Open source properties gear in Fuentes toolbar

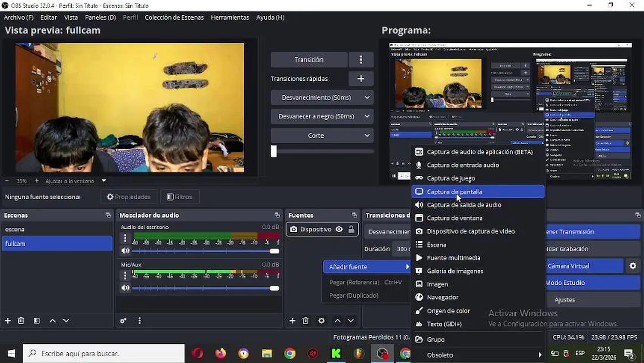click(x=321, y=321)
